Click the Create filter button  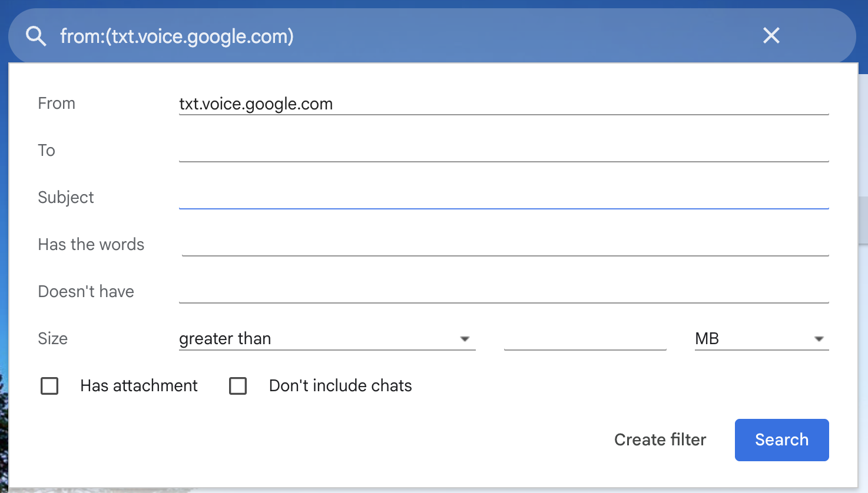660,439
